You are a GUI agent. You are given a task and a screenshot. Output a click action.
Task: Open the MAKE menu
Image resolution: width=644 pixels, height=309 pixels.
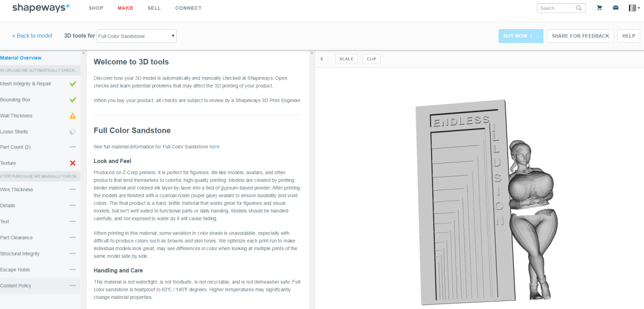pyautogui.click(x=125, y=8)
